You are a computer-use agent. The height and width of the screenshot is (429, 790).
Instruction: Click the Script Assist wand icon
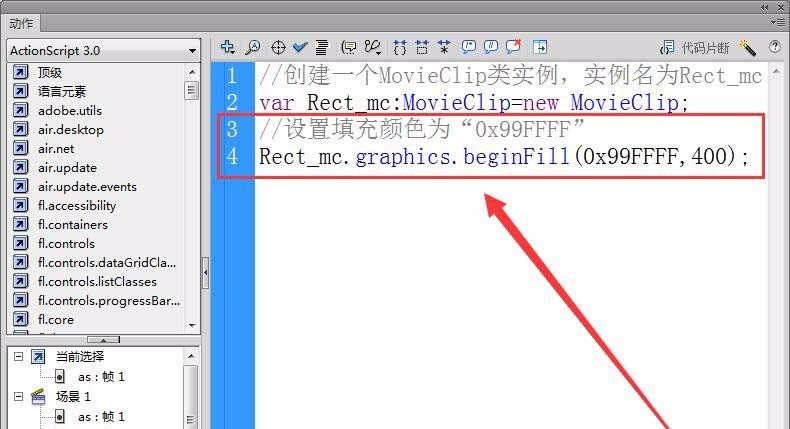[x=748, y=48]
